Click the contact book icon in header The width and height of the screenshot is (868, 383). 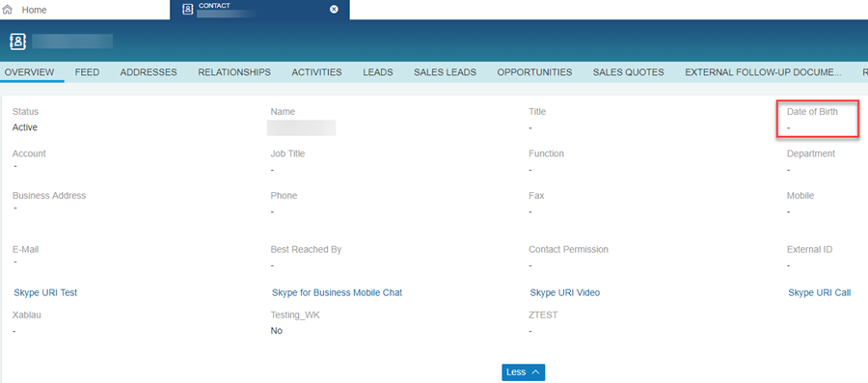[18, 41]
